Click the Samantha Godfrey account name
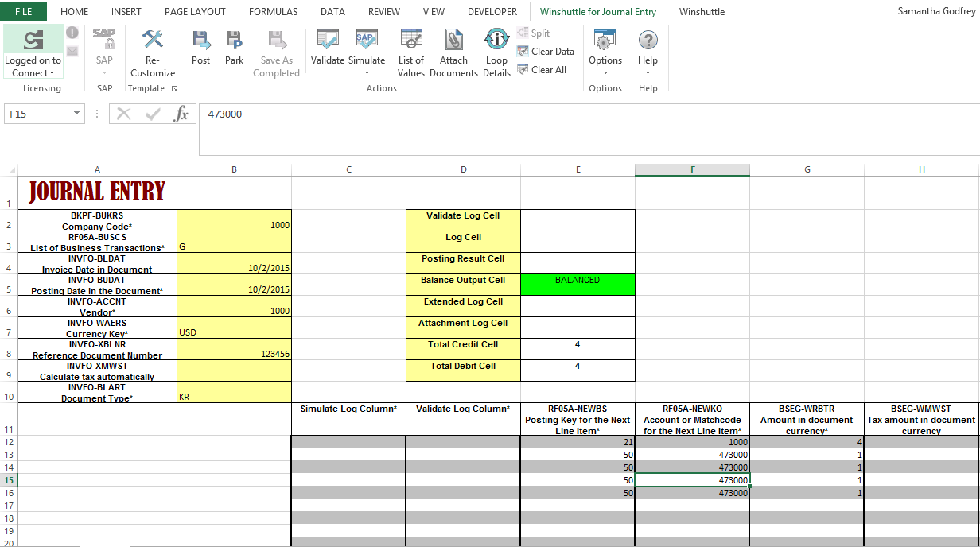Screen dimensions: 980x547 click(935, 11)
